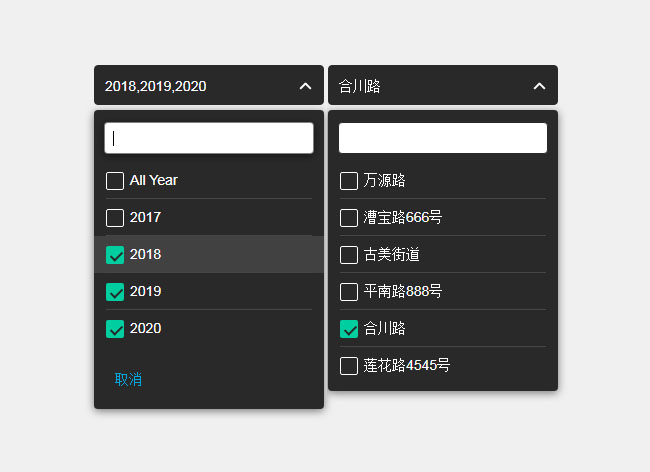Enable the 平南路888号 checkbox

click(349, 292)
